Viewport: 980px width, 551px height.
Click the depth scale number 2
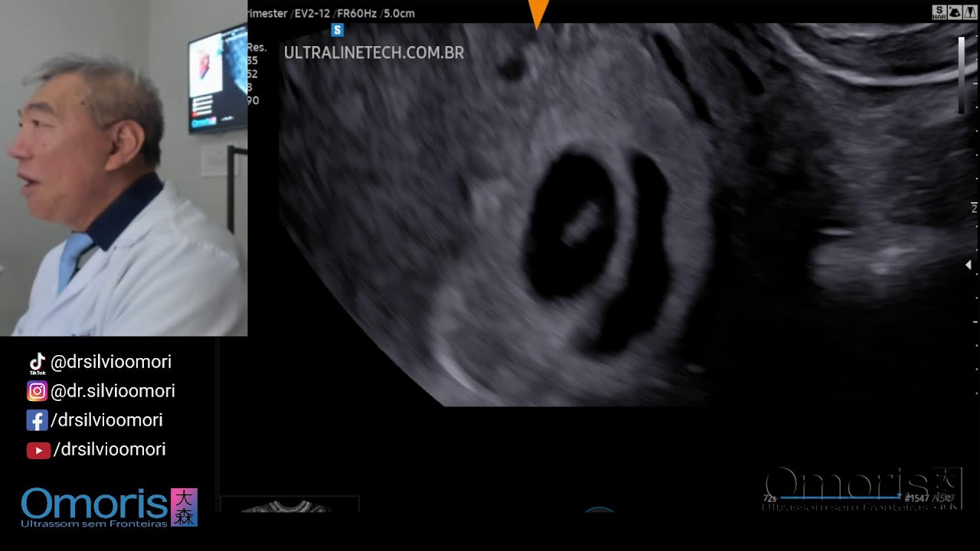[974, 208]
